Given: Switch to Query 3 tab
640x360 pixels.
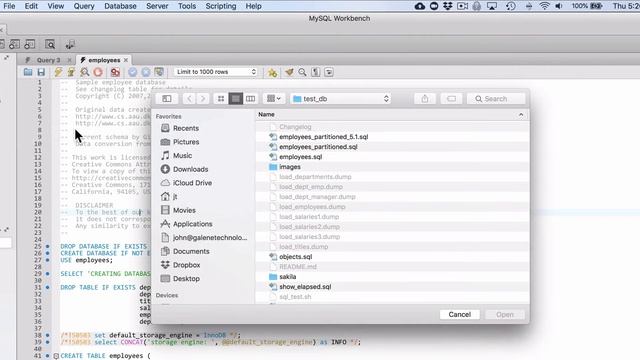Looking at the screenshot, I should (x=48, y=60).
